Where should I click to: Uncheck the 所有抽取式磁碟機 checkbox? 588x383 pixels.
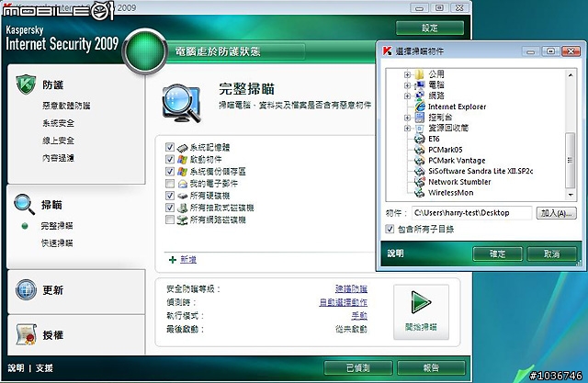pyautogui.click(x=170, y=208)
